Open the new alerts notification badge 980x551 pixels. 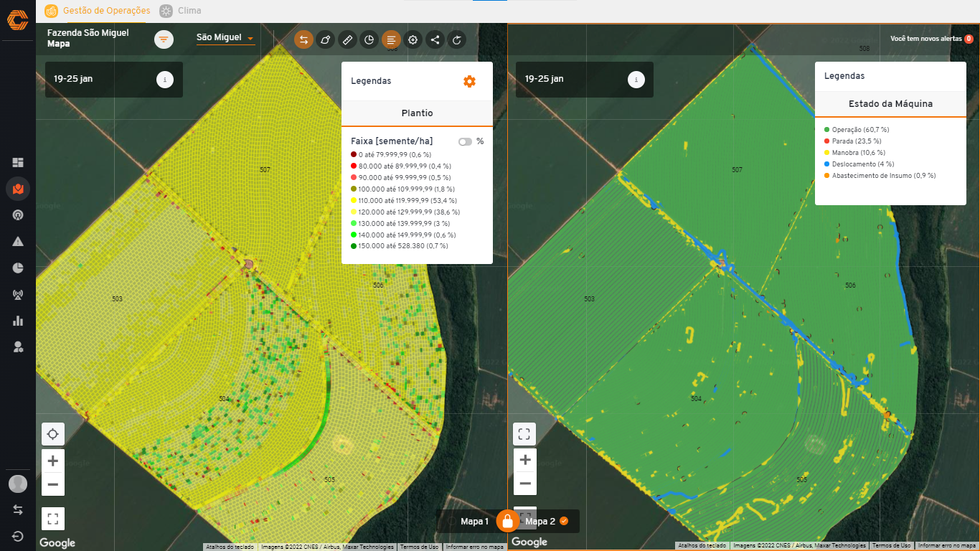point(969,39)
